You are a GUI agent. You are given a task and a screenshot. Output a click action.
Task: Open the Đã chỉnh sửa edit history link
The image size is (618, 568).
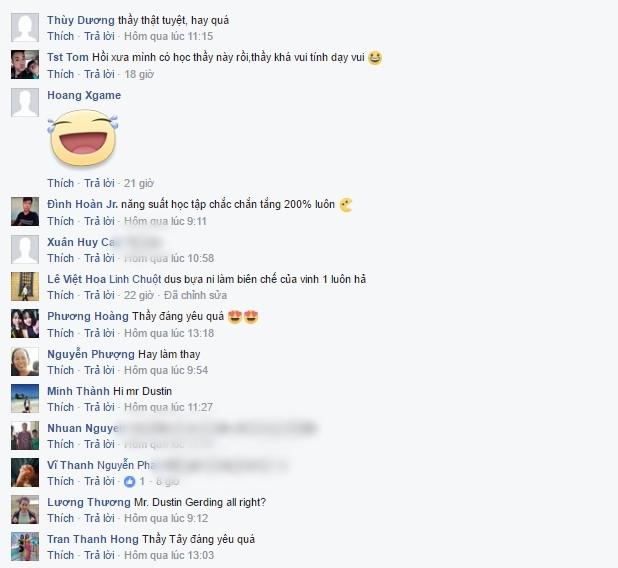(195, 295)
